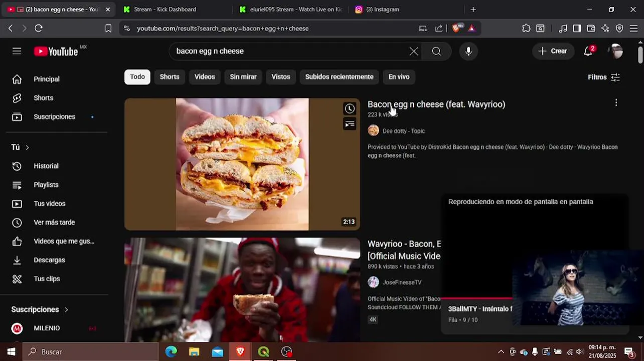
Task: Open the Dee dotty - Topic channel
Action: [x=403, y=131]
